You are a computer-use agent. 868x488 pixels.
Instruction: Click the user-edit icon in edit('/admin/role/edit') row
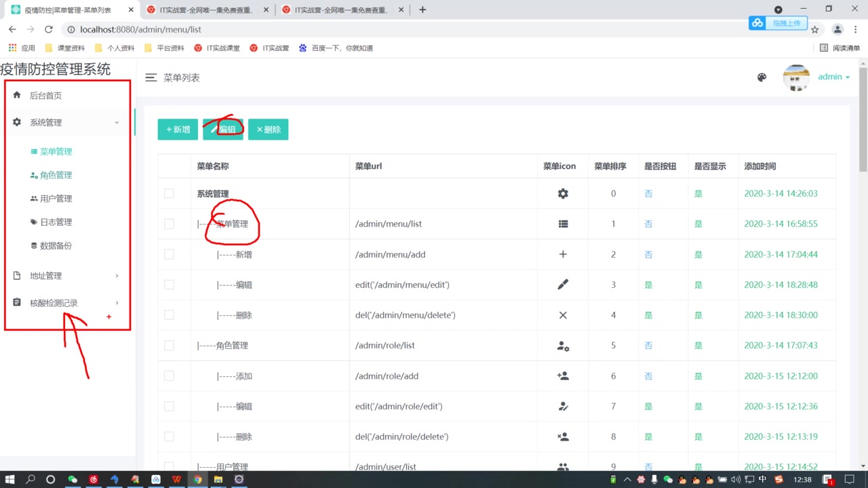click(x=563, y=406)
